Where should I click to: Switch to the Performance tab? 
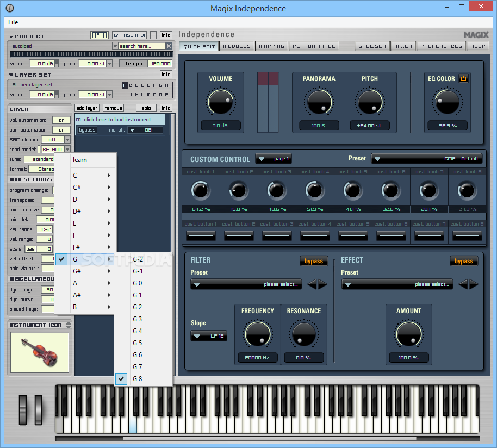(314, 46)
